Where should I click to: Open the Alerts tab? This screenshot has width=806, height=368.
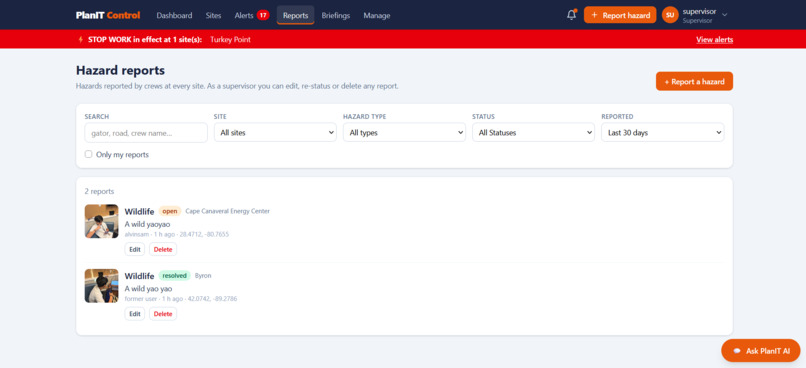pos(251,15)
